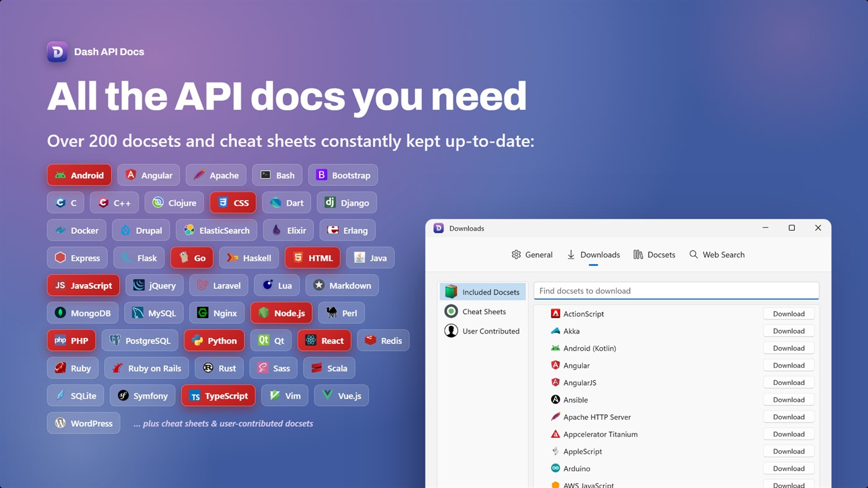Click the Erlang docset badge
868x488 pixels.
tap(347, 230)
